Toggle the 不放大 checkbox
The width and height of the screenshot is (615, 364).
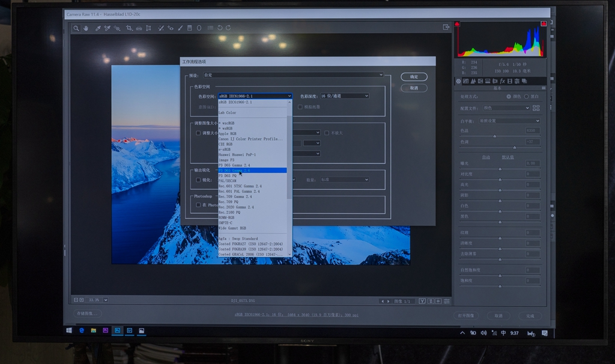coord(326,133)
